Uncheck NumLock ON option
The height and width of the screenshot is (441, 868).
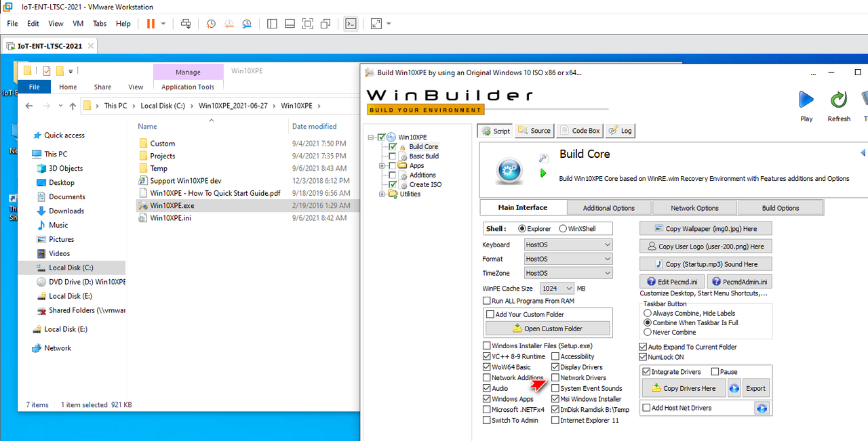(x=644, y=357)
